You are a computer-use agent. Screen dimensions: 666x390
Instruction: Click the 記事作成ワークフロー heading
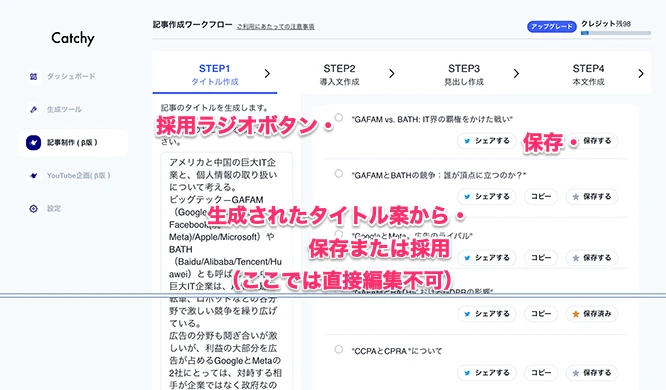[x=192, y=25]
